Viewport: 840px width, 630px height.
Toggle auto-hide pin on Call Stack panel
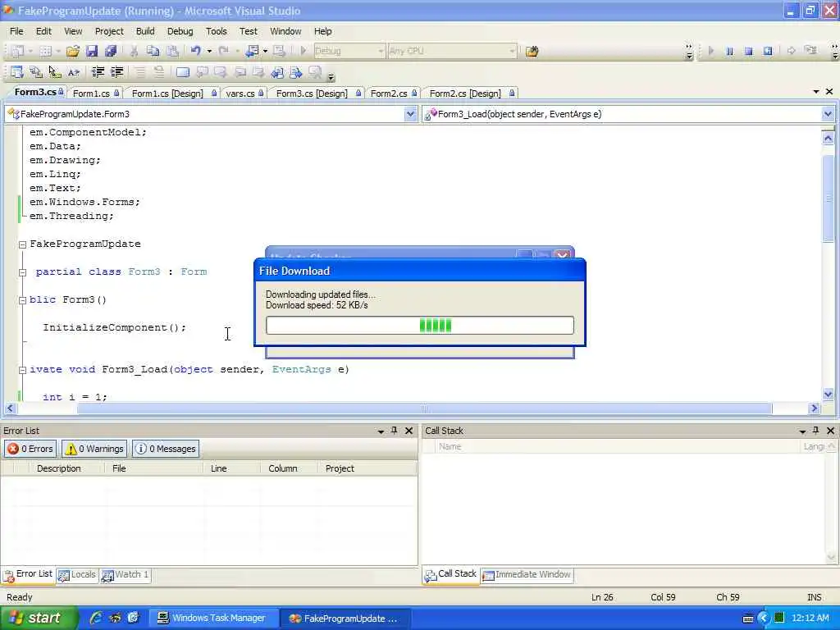coord(816,430)
